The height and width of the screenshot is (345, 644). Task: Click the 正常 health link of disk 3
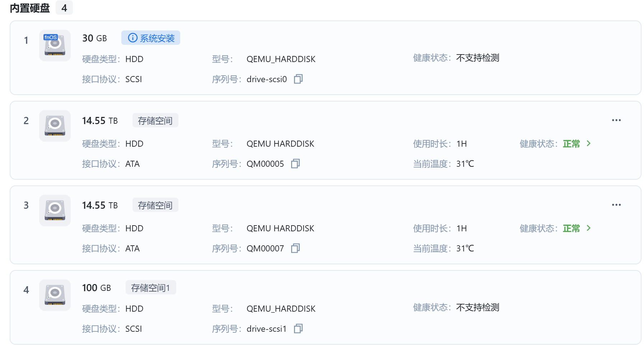(571, 228)
